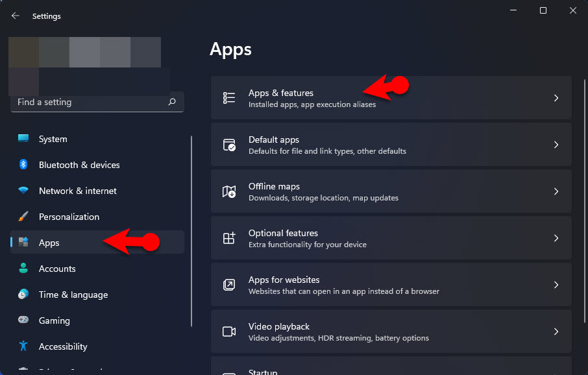Viewport: 588px width, 375px height.
Task: Click the Default apps icon
Action: [229, 145]
